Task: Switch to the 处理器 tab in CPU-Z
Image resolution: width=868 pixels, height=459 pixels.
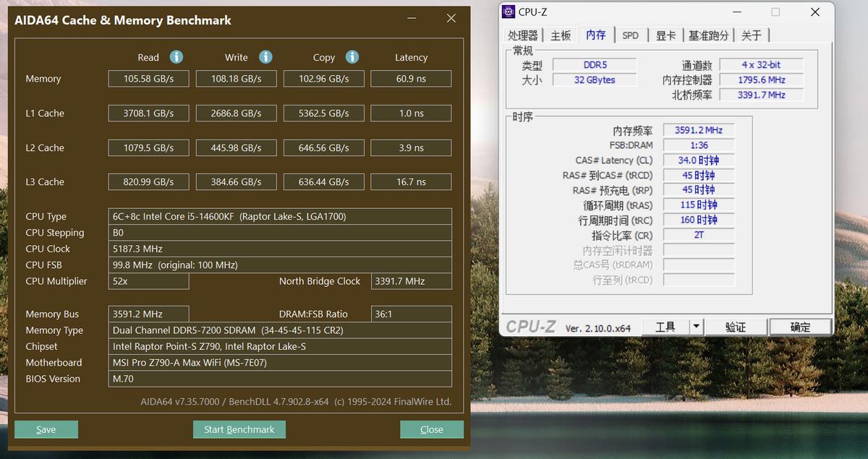Action: click(523, 35)
